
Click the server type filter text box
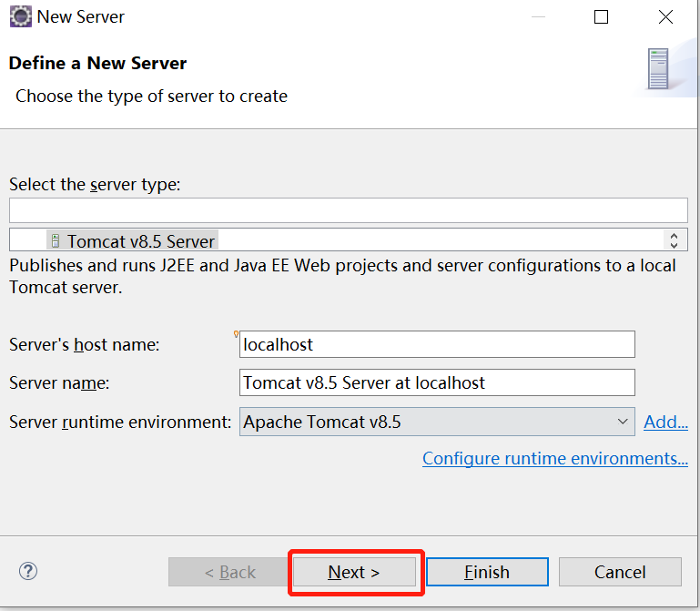(x=349, y=210)
